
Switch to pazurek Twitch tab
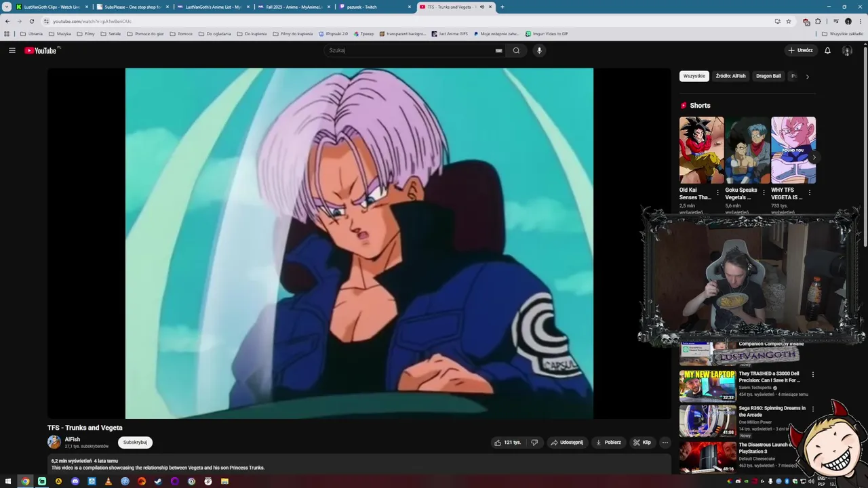374,7
